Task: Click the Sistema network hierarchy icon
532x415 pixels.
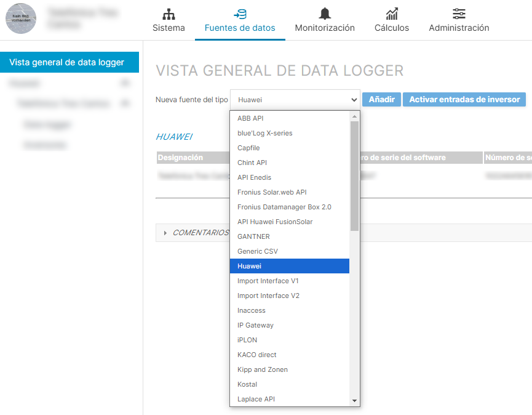Action: pos(169,14)
